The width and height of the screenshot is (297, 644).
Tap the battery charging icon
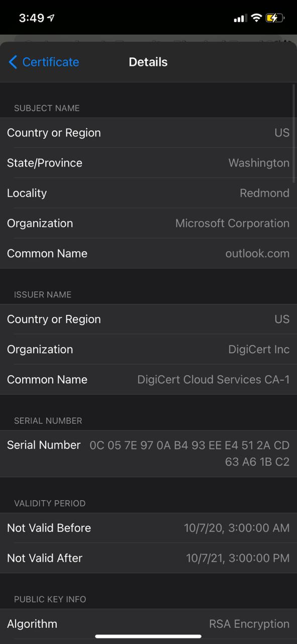coord(275,18)
